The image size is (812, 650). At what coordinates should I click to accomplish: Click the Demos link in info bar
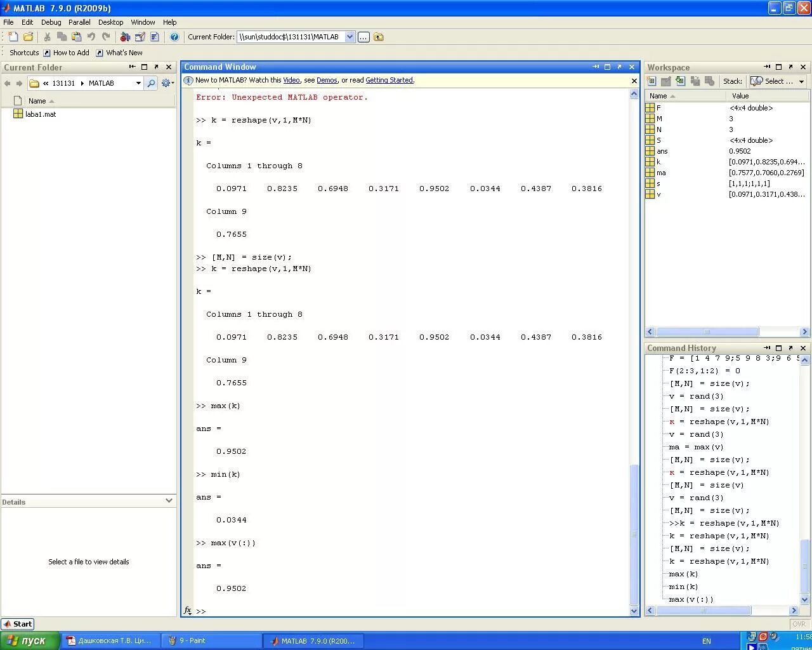(327, 81)
